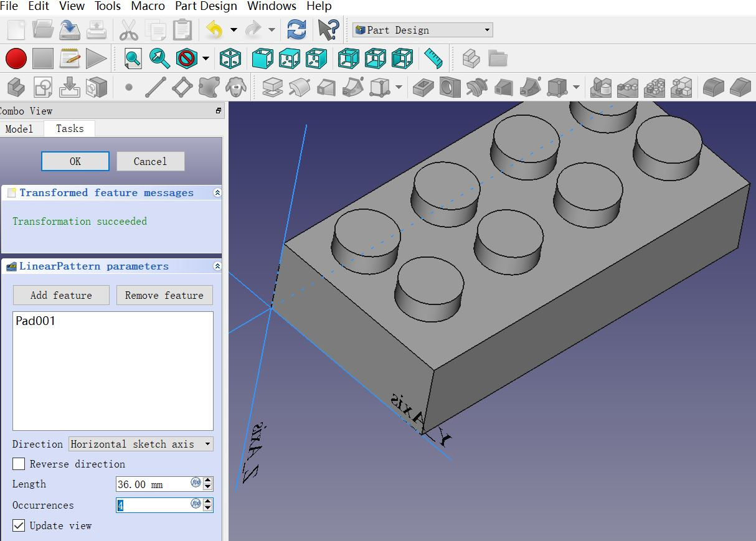
Task: Click the MultiTransform toolbar icon
Action: [681, 87]
